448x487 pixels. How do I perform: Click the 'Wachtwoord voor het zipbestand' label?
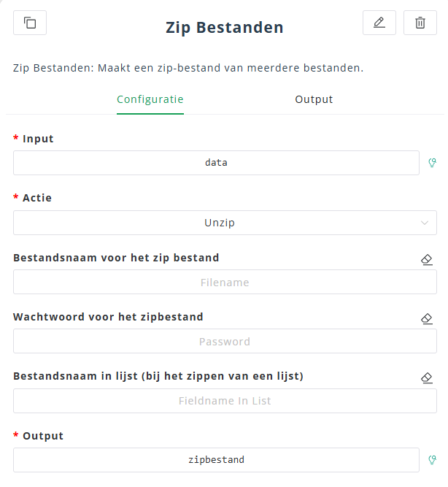[x=108, y=317]
